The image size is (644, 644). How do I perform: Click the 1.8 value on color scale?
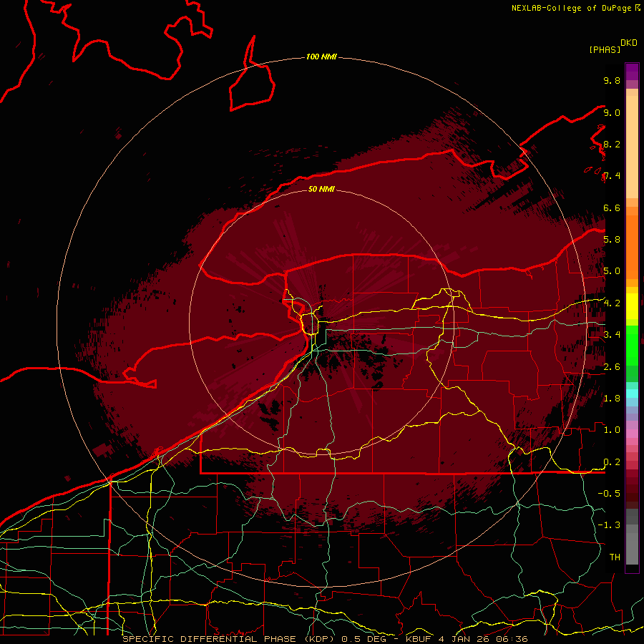[x=612, y=399]
